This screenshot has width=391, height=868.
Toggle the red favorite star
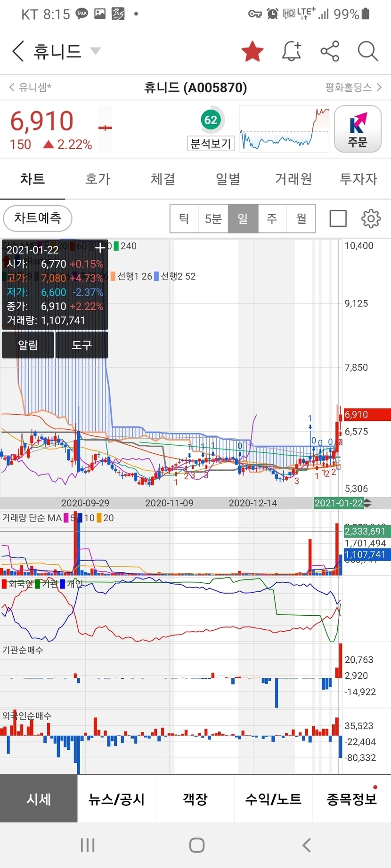(253, 51)
